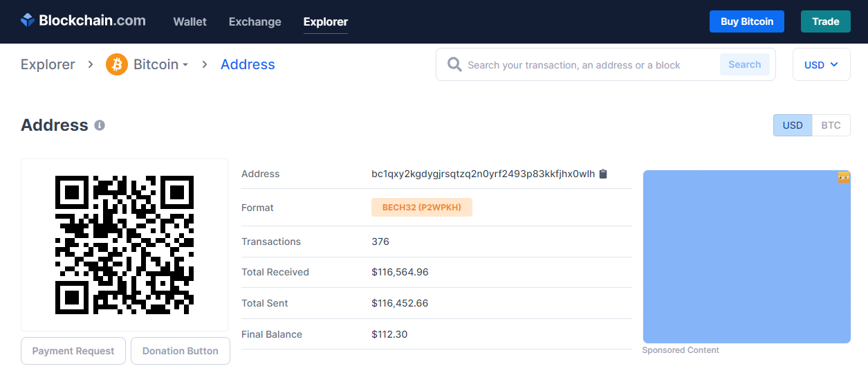This screenshot has height=382, width=868.
Task: Open the Wallet tab
Action: pos(190,21)
